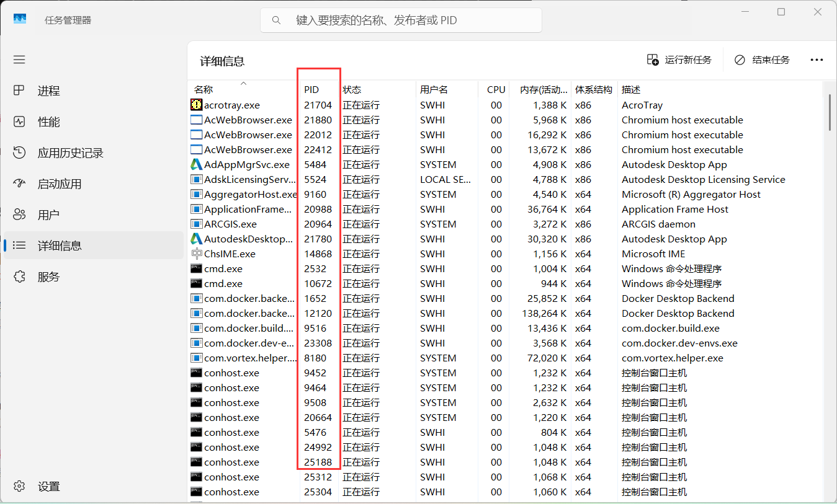Click the icon of cmd.exe with PID 2532
837x504 pixels.
click(x=196, y=268)
